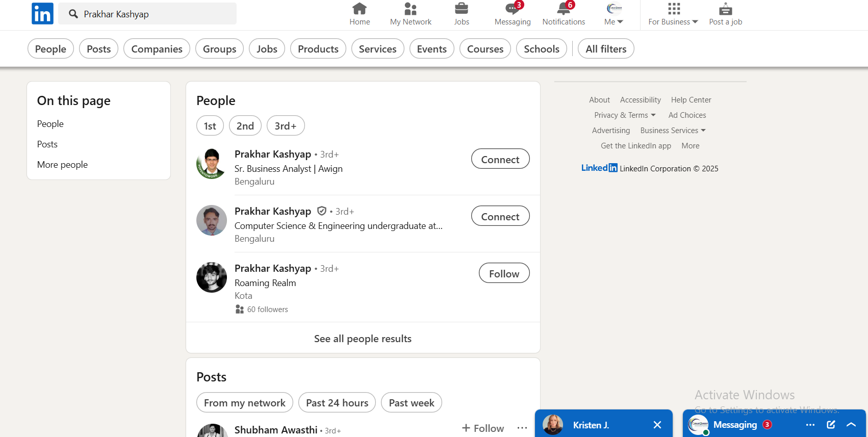
Task: Connect with Prakhar Kashyap at Awign
Action: (500, 159)
